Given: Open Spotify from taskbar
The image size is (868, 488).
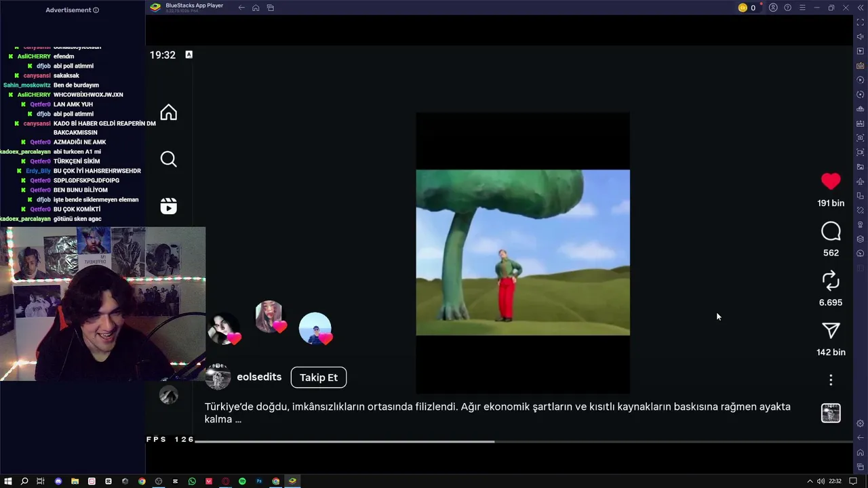Looking at the screenshot, I should click(242, 481).
